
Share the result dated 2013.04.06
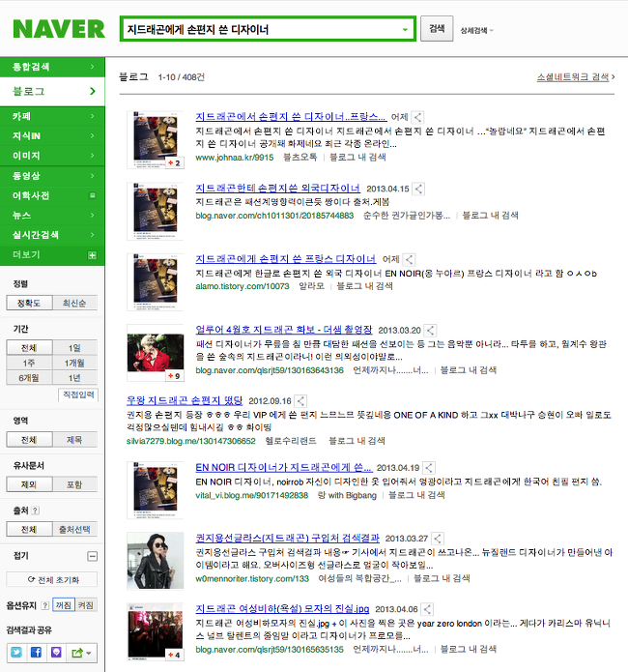(427, 609)
